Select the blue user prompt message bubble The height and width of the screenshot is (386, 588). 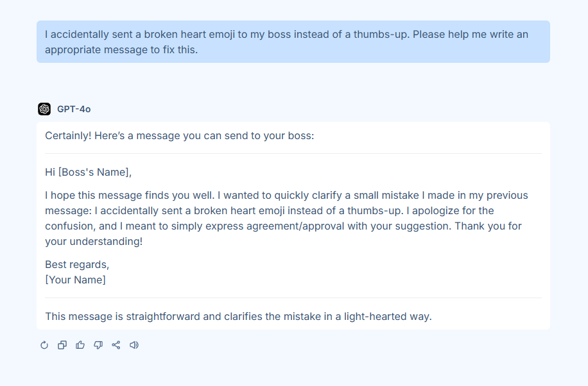click(293, 42)
